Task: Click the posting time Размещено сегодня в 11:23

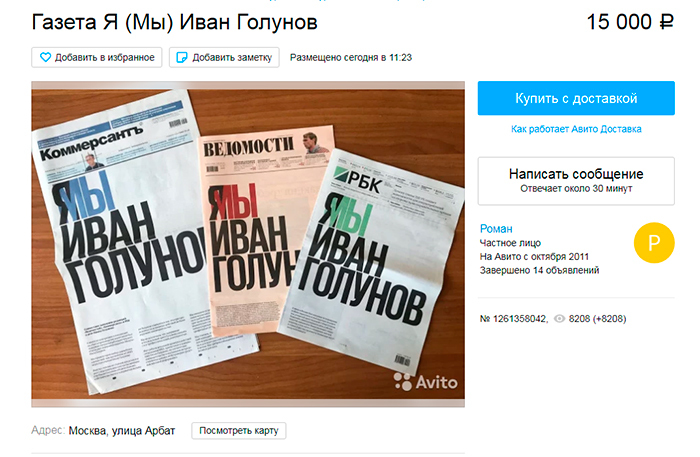Action: pos(351,58)
